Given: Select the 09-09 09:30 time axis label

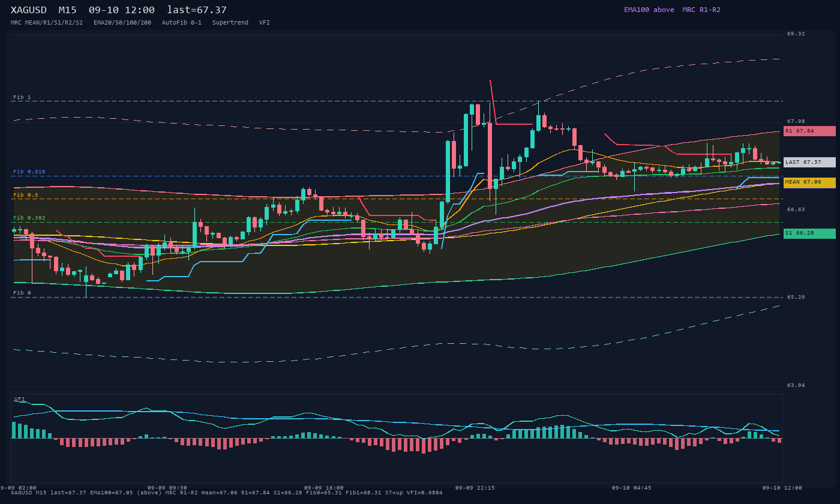Looking at the screenshot, I should click(167, 488).
